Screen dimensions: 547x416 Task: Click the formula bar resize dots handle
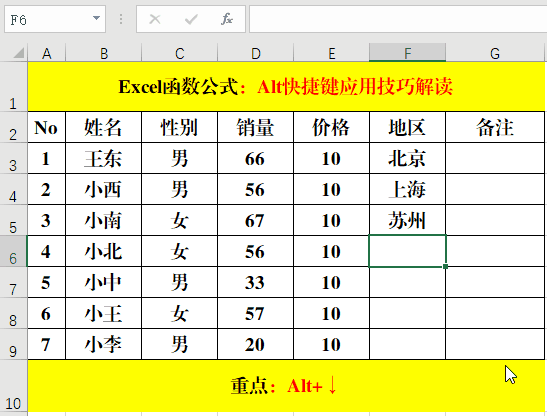pos(121,19)
